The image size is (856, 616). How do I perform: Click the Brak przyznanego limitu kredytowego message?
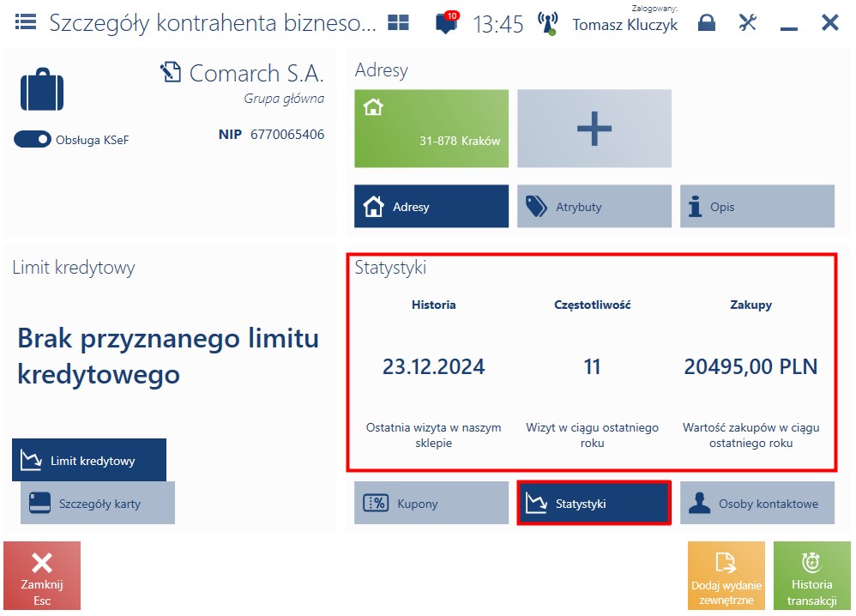[168, 356]
